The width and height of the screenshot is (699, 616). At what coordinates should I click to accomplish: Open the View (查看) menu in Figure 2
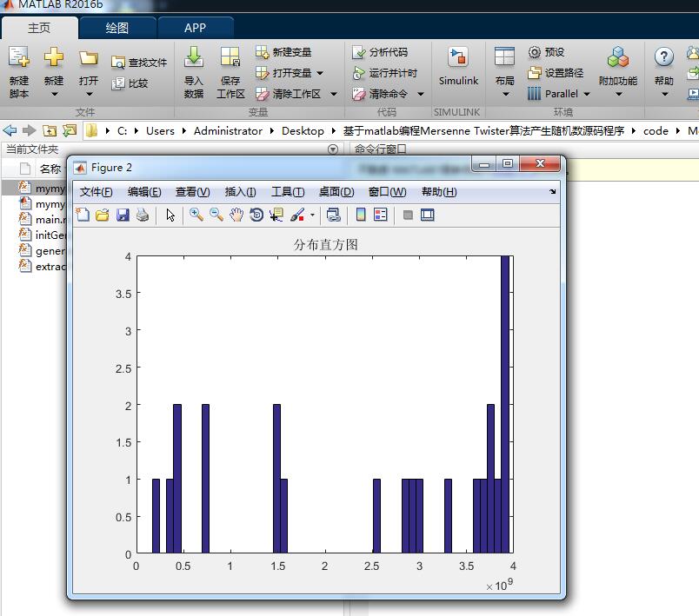(193, 192)
